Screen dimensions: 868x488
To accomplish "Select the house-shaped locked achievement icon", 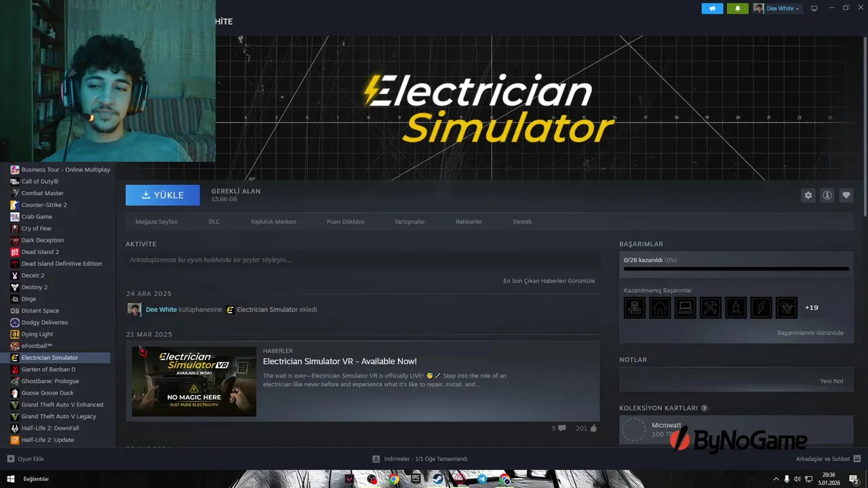I will tap(660, 308).
